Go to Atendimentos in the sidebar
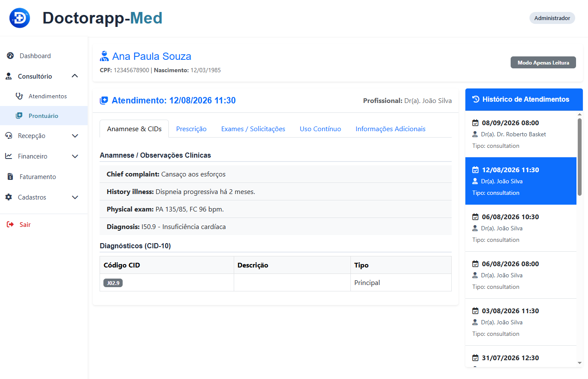The height and width of the screenshot is (379, 588). [x=48, y=96]
